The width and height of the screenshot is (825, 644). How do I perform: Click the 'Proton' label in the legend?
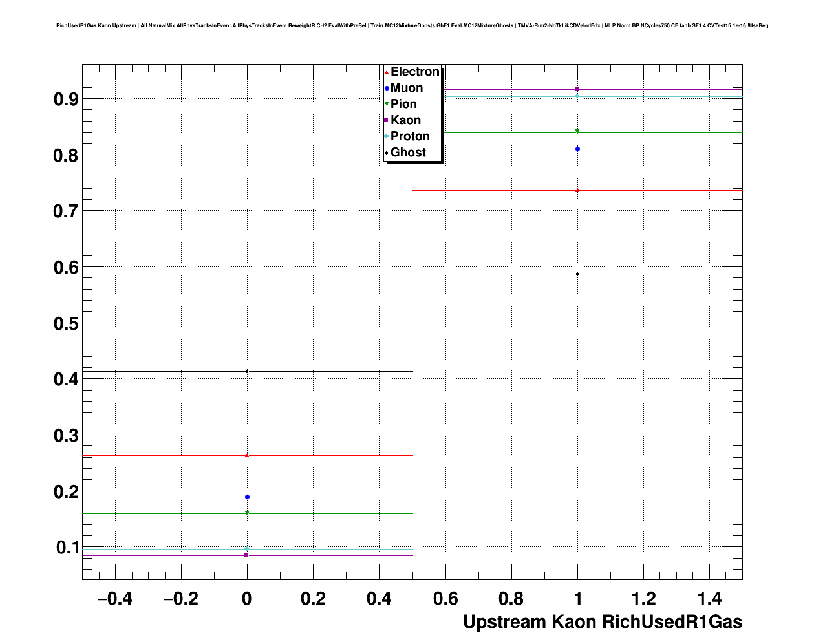(410, 136)
